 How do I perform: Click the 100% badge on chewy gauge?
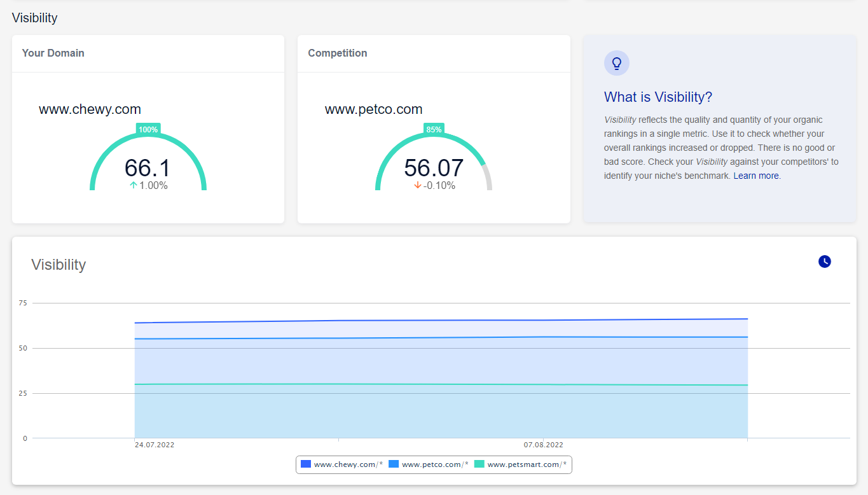[x=148, y=129]
